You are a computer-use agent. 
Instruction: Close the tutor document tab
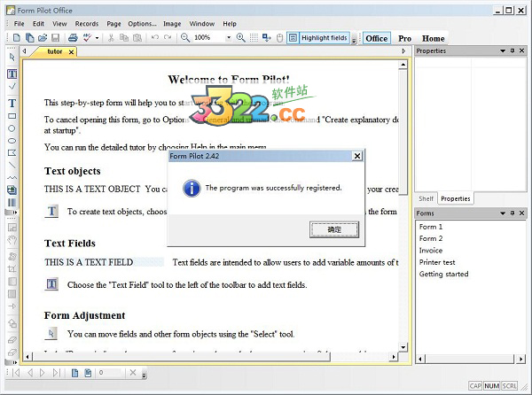point(71,52)
